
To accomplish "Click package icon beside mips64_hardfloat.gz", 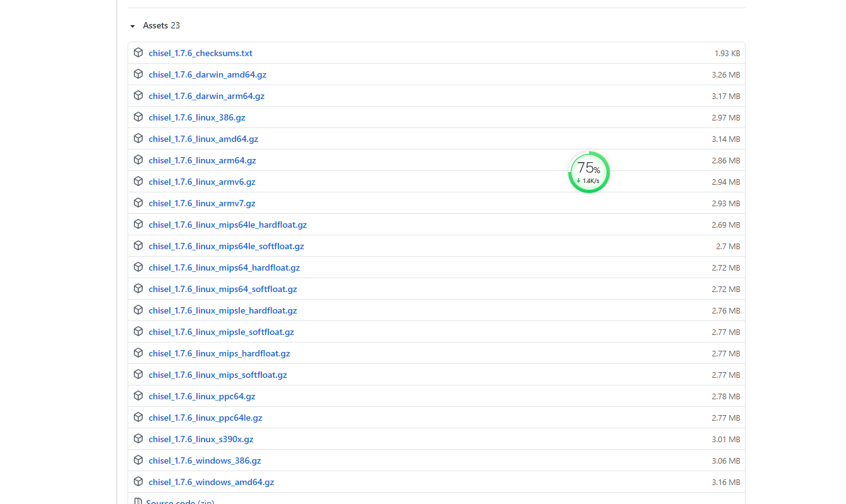I will coord(138,267).
